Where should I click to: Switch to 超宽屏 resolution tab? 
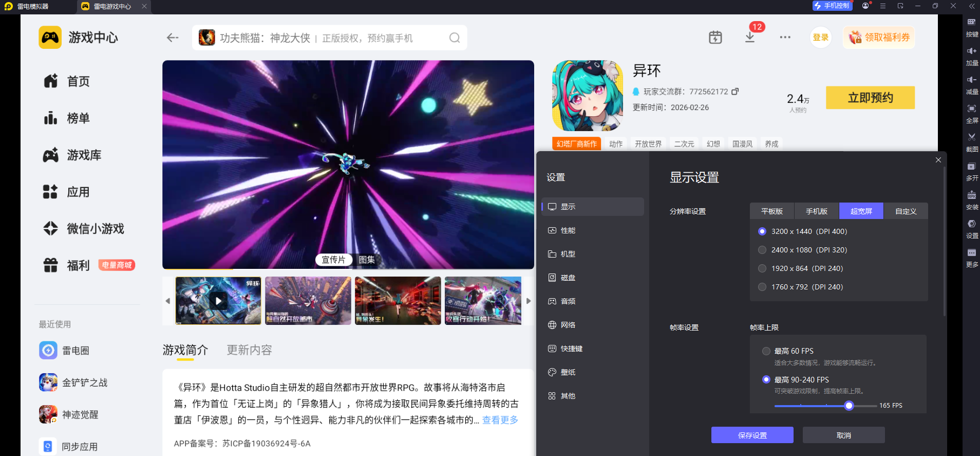coord(861,211)
